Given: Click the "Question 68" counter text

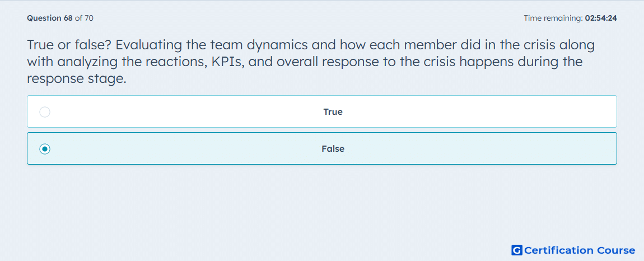Looking at the screenshot, I should [50, 18].
